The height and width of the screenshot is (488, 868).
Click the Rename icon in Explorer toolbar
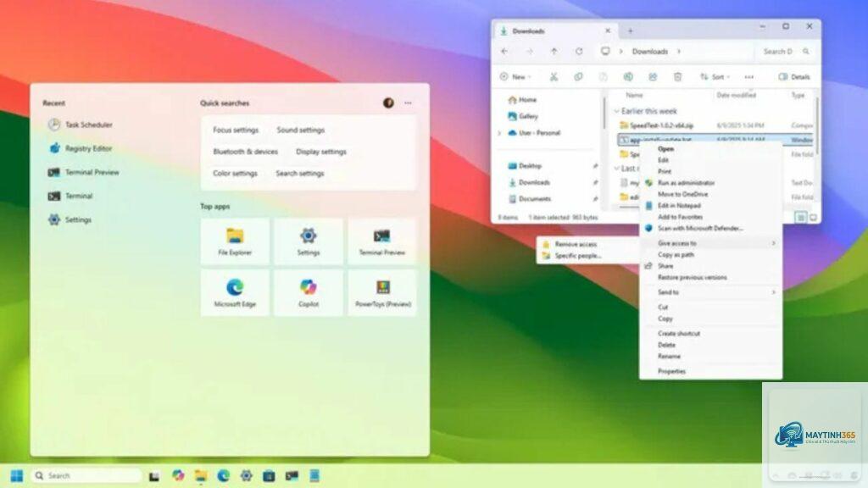(x=628, y=77)
